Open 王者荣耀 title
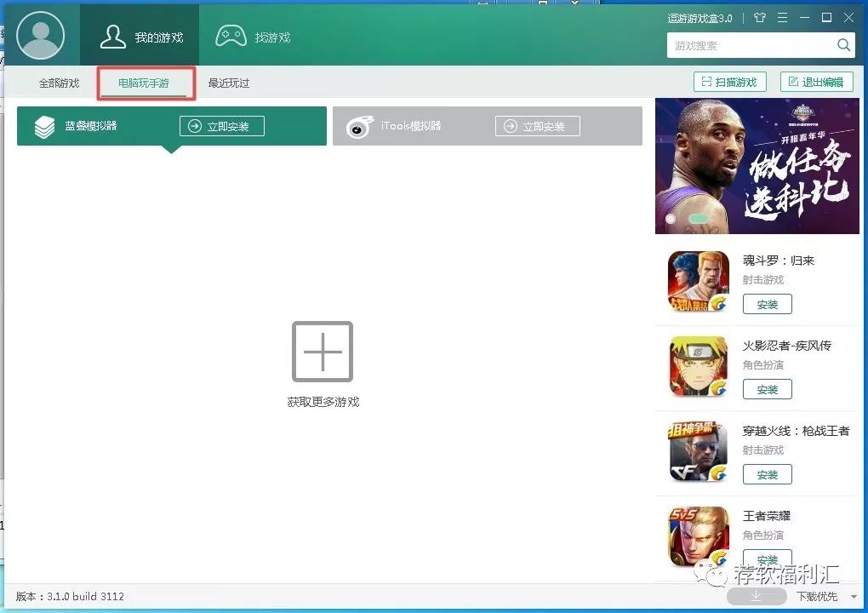Image resolution: width=868 pixels, height=613 pixels. (x=766, y=516)
